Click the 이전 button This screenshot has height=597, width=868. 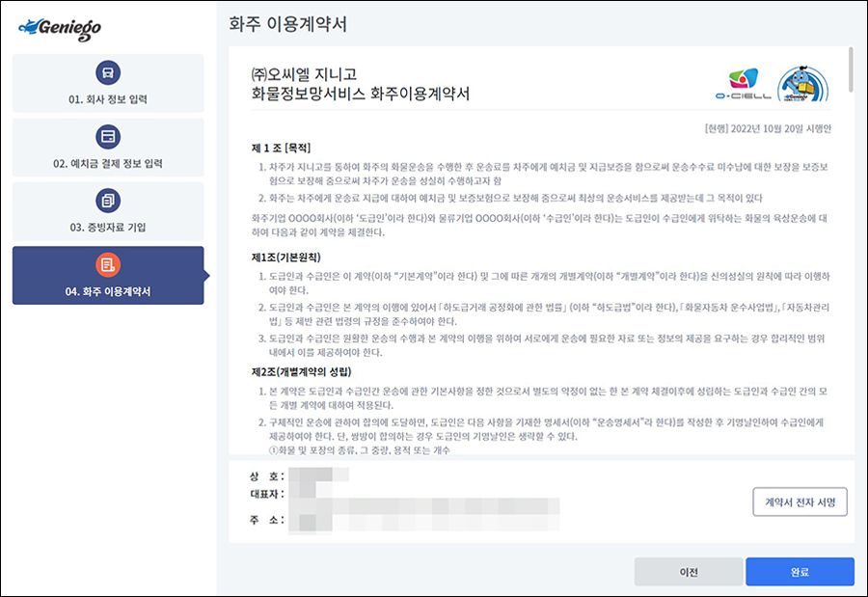click(x=688, y=572)
